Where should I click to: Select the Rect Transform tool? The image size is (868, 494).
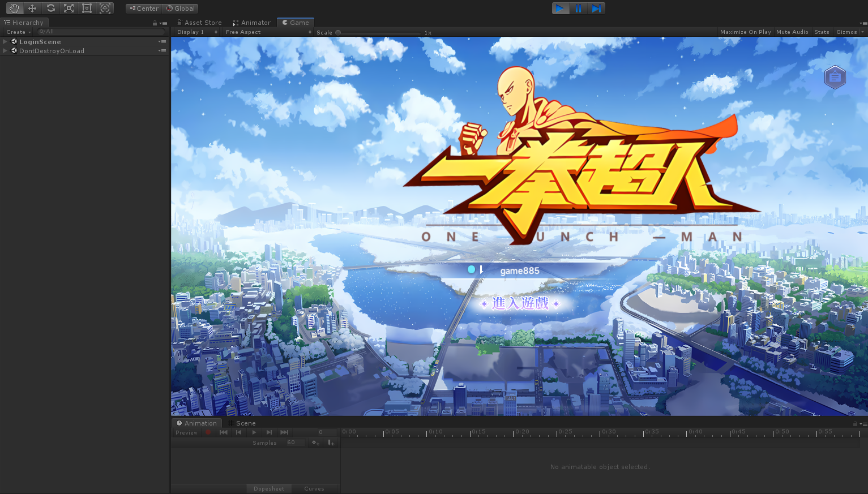(x=87, y=8)
